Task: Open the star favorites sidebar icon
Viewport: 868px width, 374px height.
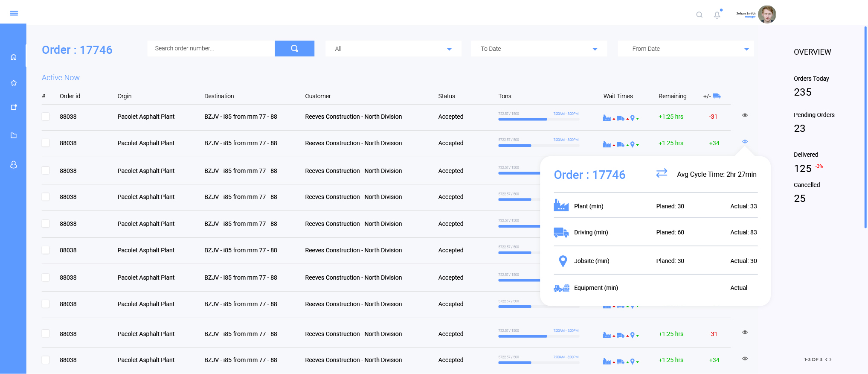Action: [14, 83]
